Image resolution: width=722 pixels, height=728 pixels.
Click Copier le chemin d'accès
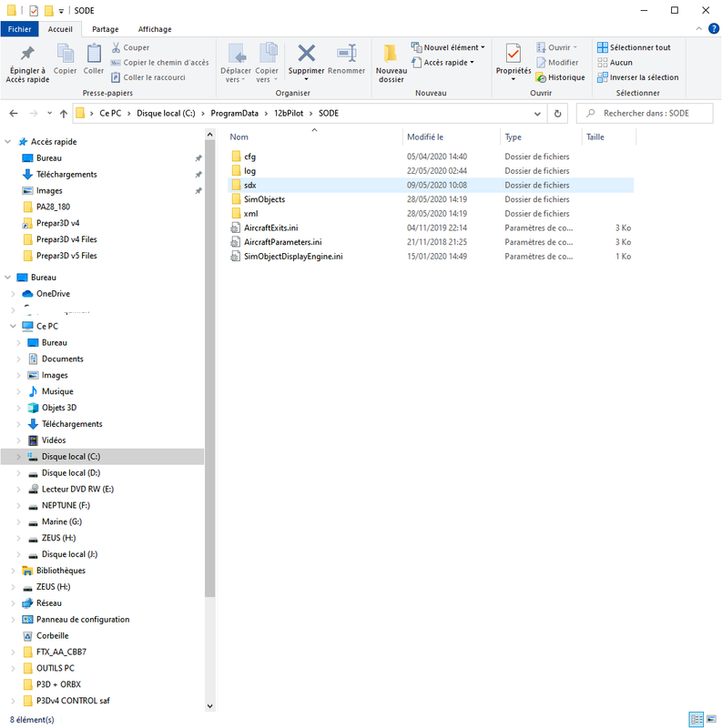tap(160, 62)
